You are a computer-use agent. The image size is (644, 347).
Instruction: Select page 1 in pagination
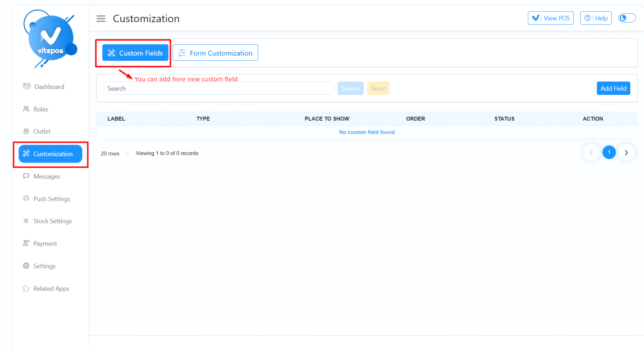(x=609, y=153)
